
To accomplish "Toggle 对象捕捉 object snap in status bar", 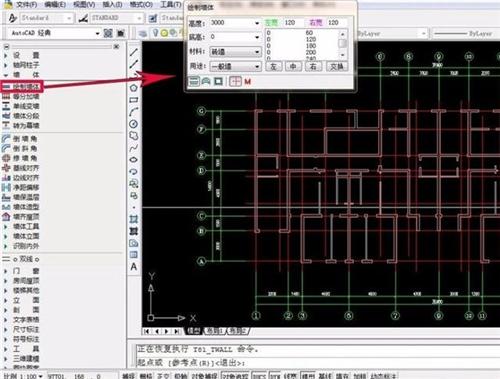I will (x=204, y=376).
